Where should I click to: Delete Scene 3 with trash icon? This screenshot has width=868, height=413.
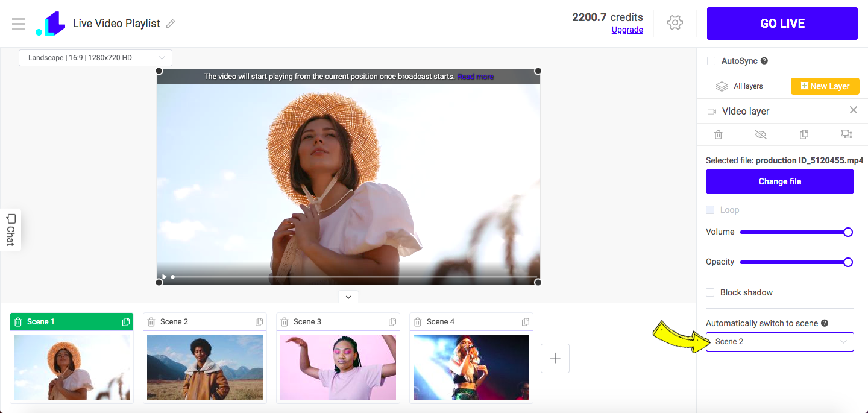tap(285, 322)
